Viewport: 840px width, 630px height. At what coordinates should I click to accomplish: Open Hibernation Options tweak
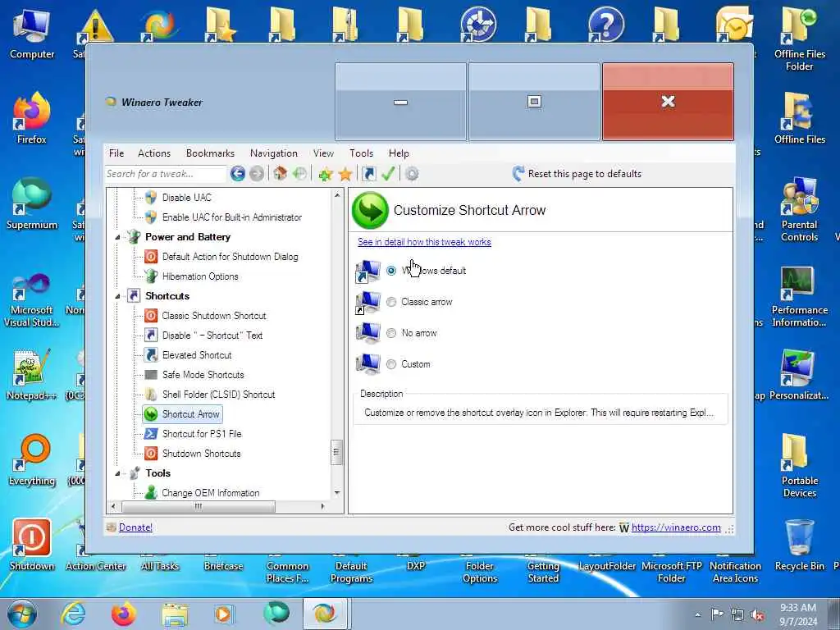[200, 276]
